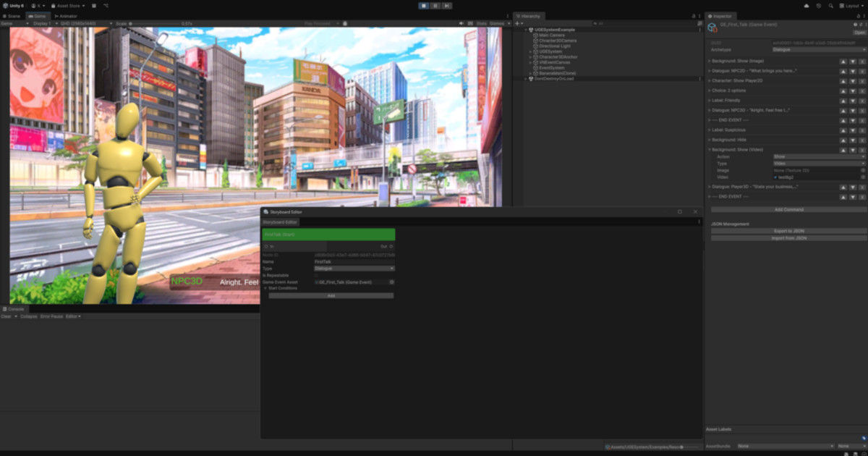Image resolution: width=868 pixels, height=456 pixels.
Task: Click the Step frame button in the toolbar
Action: (447, 5)
